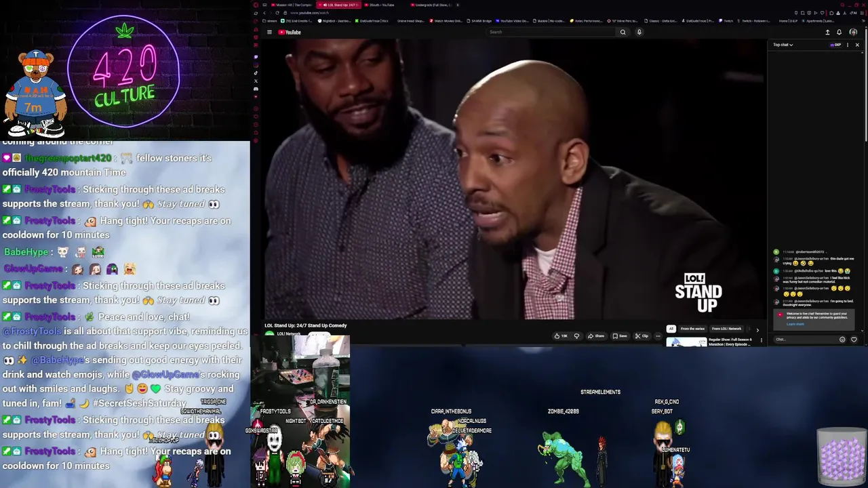Viewport: 868px width, 488px height.
Task: Select the All filter chip
Action: click(x=671, y=329)
